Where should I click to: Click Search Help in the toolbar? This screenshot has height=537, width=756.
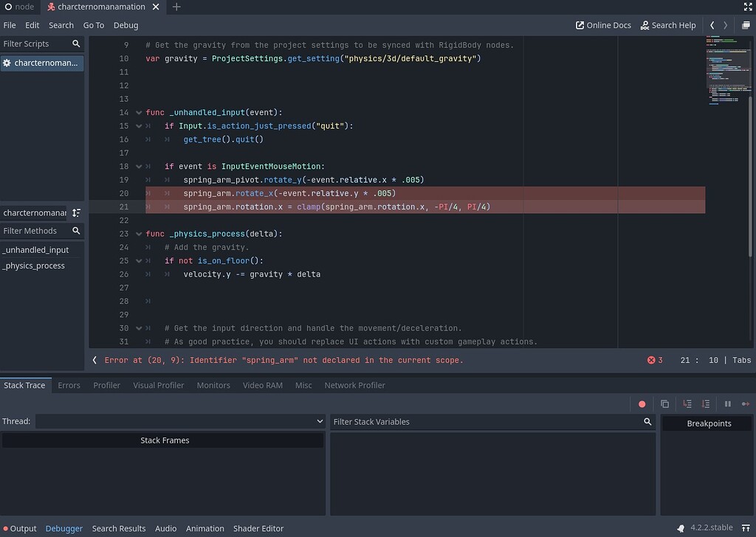[x=668, y=24]
